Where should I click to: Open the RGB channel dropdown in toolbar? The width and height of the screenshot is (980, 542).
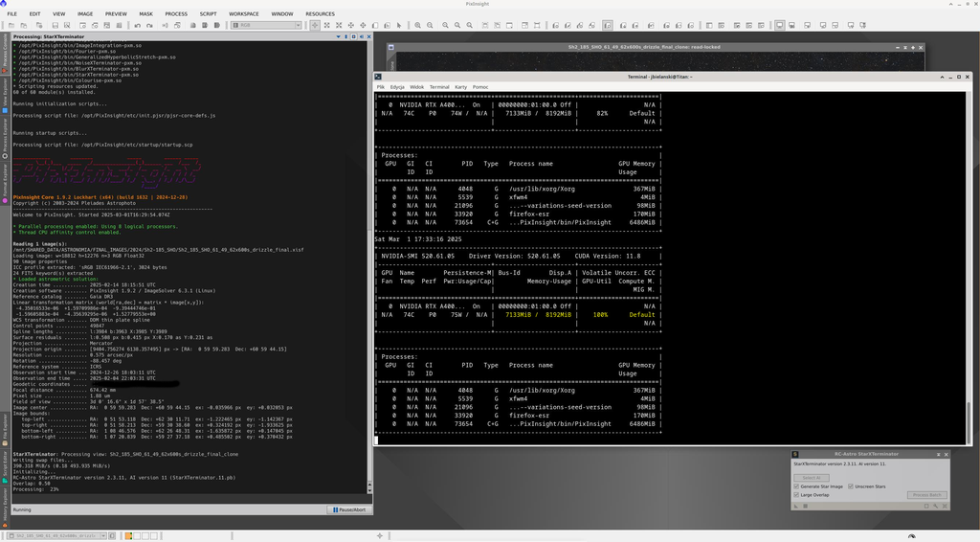[266, 25]
